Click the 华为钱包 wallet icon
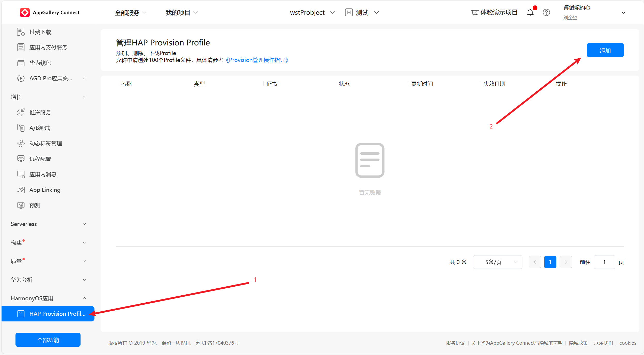Image resolution: width=644 pixels, height=355 pixels. [21, 63]
